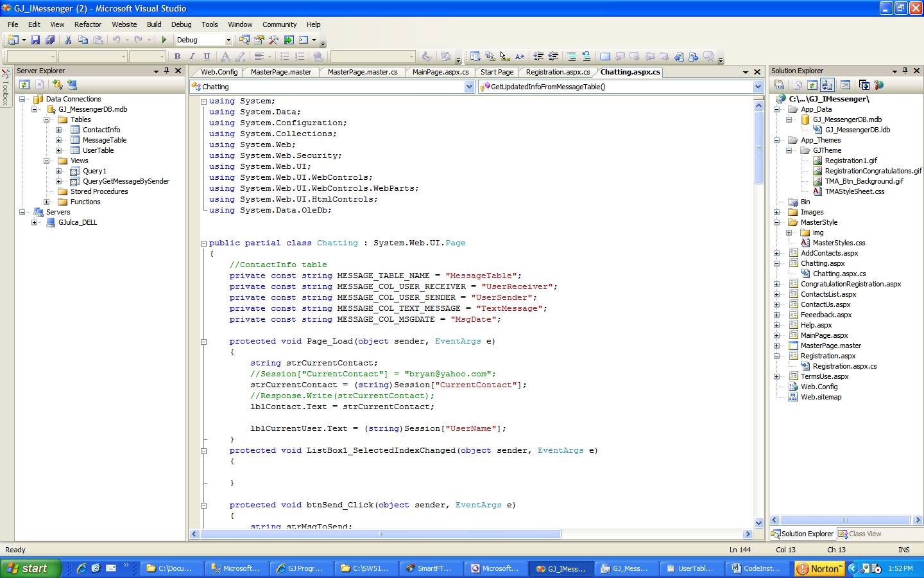This screenshot has height=578, width=924.
Task: Click the Save All toolbar icon
Action: 49,40
